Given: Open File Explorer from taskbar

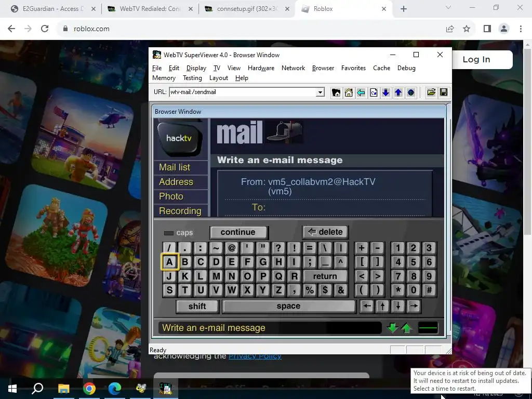Looking at the screenshot, I should 63,389.
